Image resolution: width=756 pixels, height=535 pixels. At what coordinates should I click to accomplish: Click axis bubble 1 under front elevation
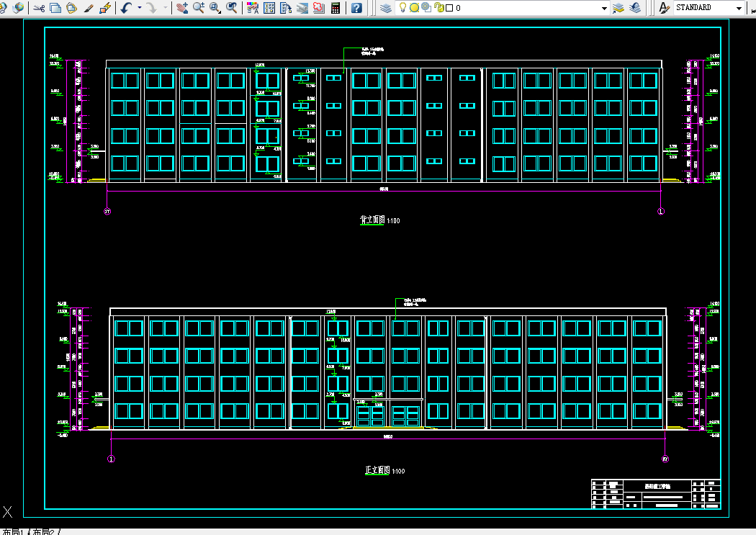111,459
